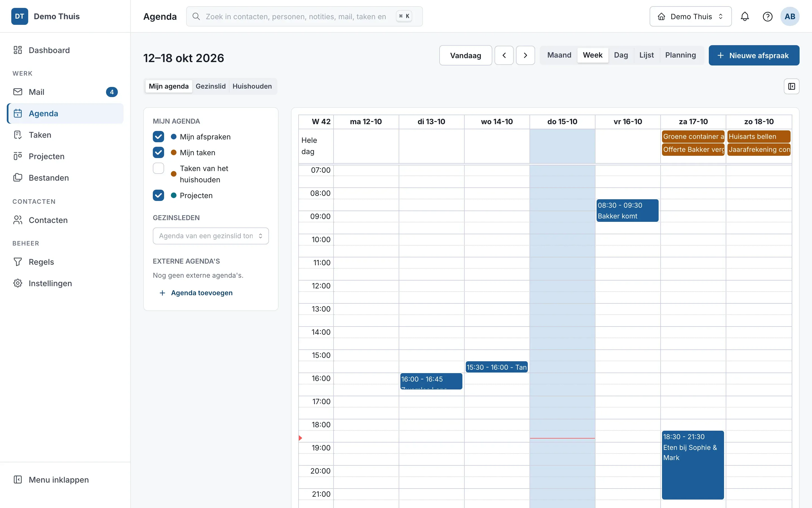Go to Projecten in the sidebar
Screen dimensions: 812x508
(x=65, y=156)
